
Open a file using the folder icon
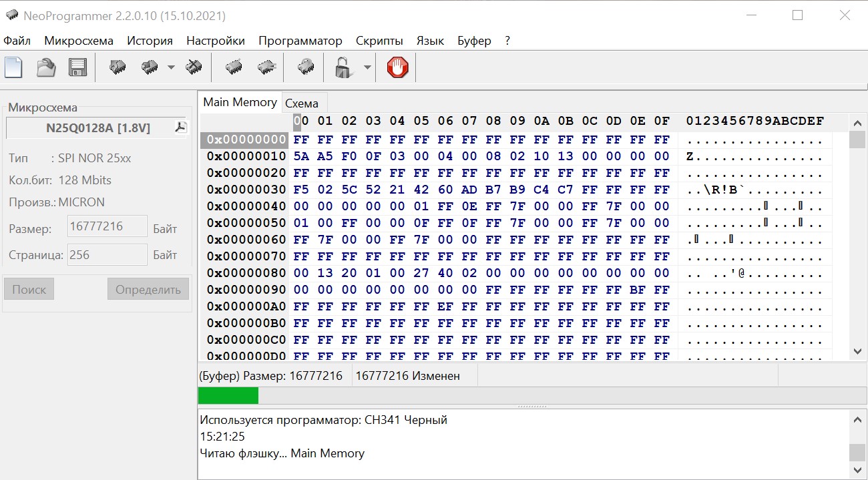tap(46, 67)
